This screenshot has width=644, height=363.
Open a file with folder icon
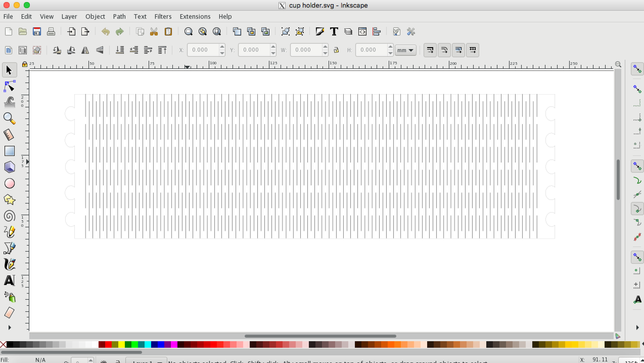(x=23, y=31)
